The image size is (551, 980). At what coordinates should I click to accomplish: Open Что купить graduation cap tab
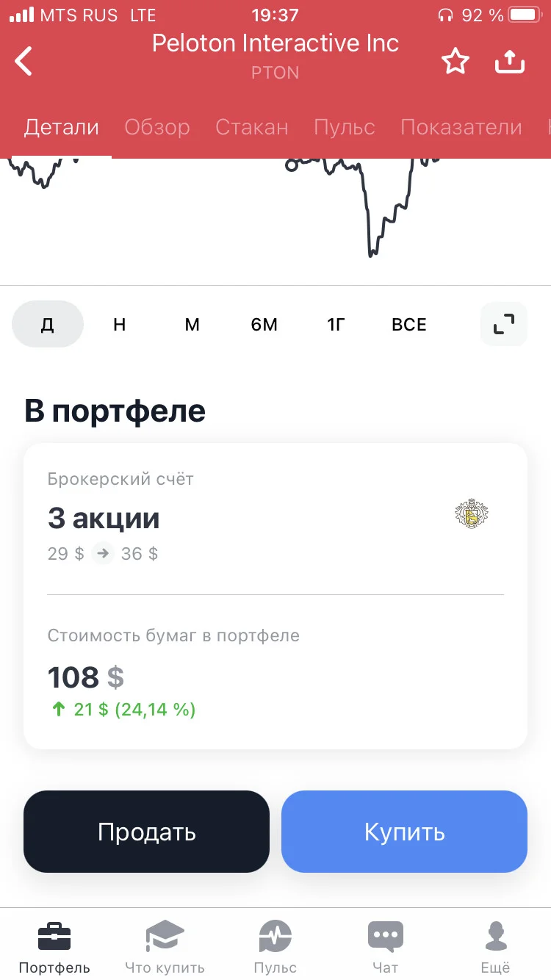[165, 947]
